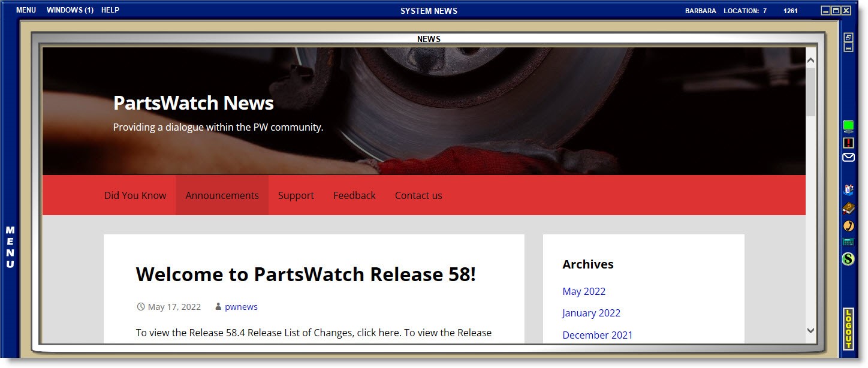Open the WINDOWS (1) menu
Screen dimensions: 868x368
point(70,10)
